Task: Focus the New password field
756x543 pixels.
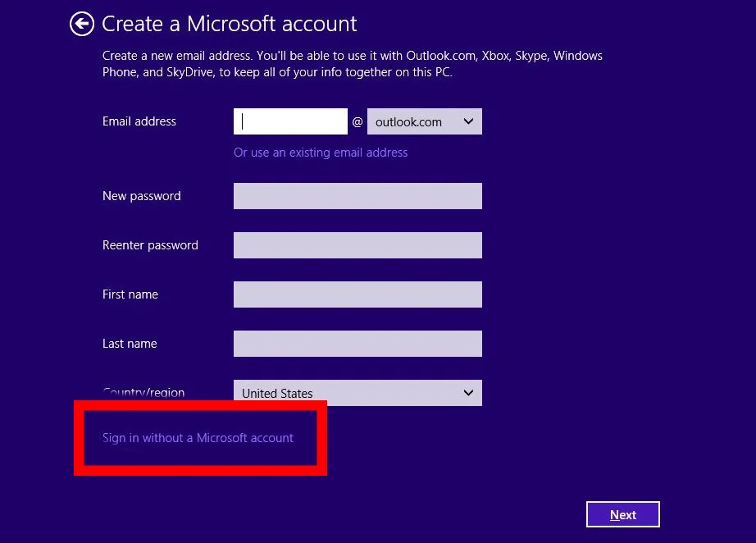Action: [358, 196]
